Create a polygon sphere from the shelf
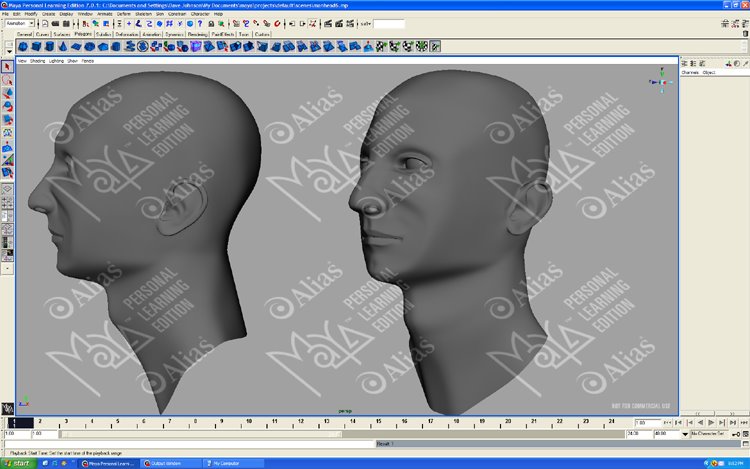 click(x=23, y=46)
